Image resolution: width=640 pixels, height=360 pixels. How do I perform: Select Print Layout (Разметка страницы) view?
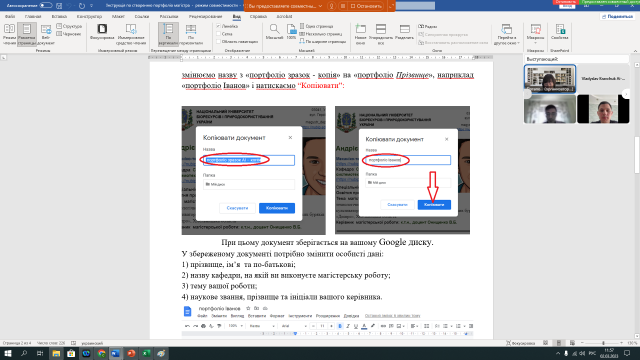pyautogui.click(x=27, y=34)
